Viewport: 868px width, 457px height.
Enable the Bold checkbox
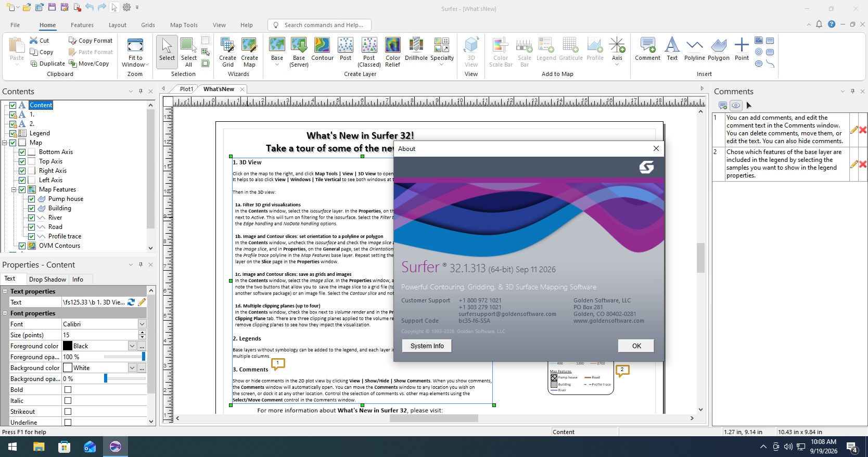(x=68, y=390)
